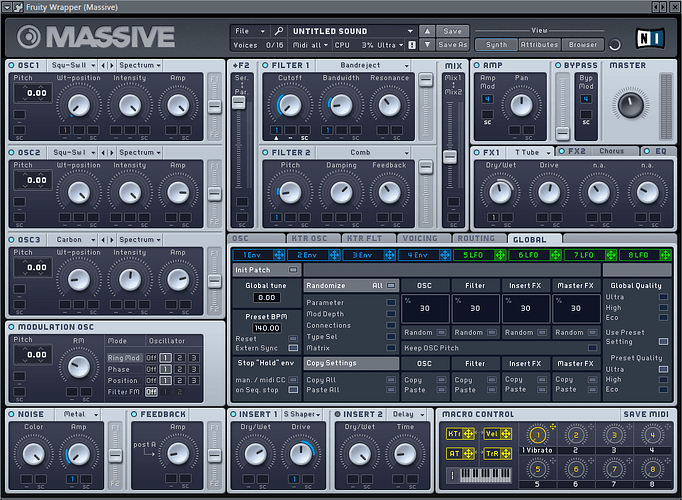Switch to the Browser view
The image size is (682, 500).
click(x=583, y=44)
